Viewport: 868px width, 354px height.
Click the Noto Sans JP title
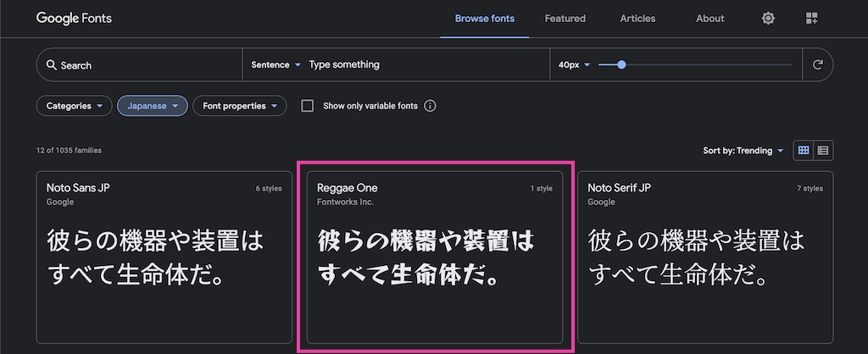[78, 188]
